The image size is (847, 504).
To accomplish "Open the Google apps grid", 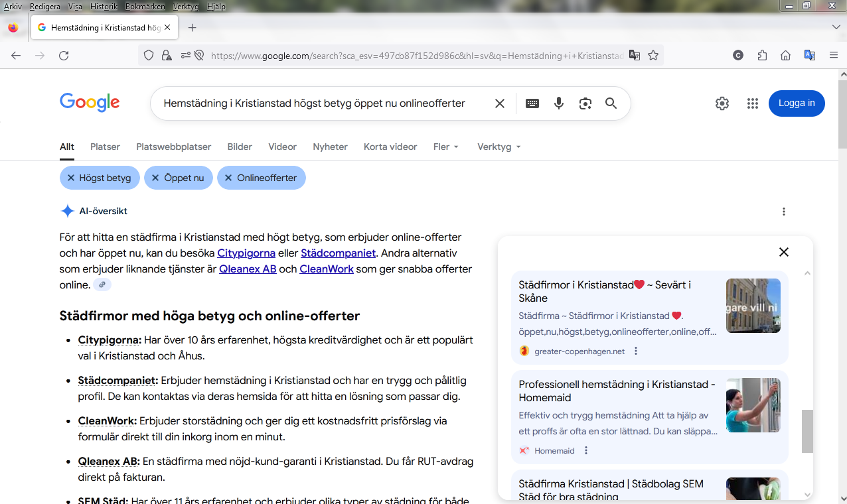I will pyautogui.click(x=752, y=103).
